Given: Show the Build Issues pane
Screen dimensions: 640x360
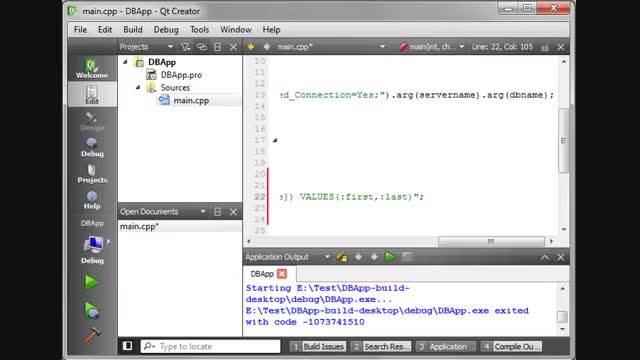Looking at the screenshot, I should 318,347.
